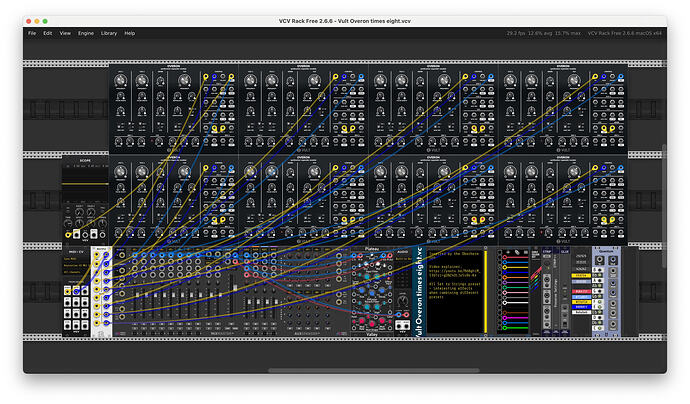690x404 pixels.
Task: Open the Help menu
Action: [129, 33]
